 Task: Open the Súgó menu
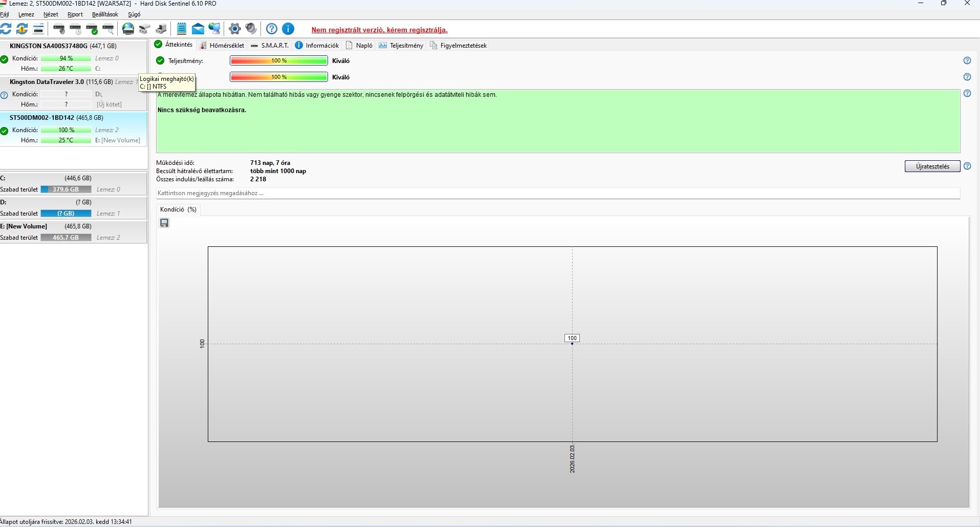tap(134, 14)
